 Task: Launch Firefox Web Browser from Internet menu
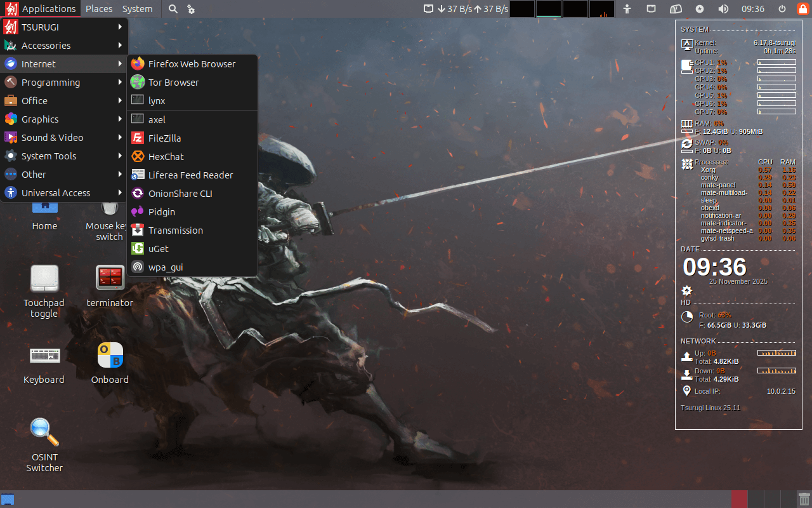pyautogui.click(x=192, y=64)
